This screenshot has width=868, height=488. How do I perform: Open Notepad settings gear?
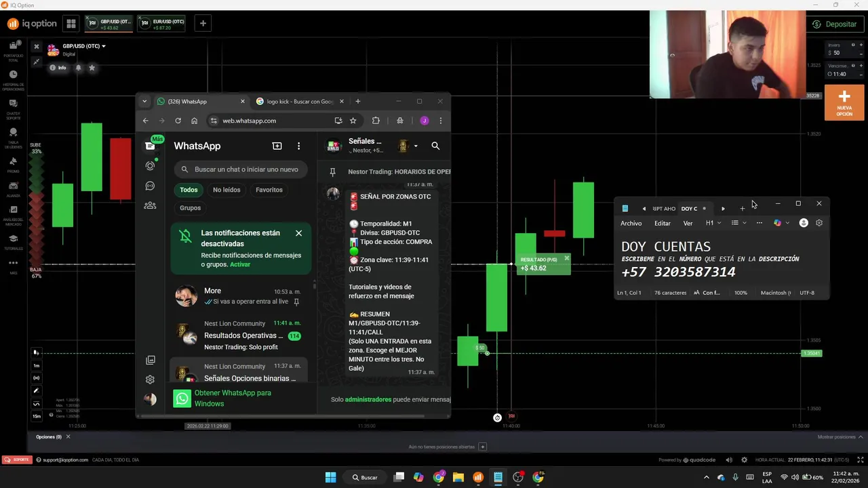click(819, 223)
